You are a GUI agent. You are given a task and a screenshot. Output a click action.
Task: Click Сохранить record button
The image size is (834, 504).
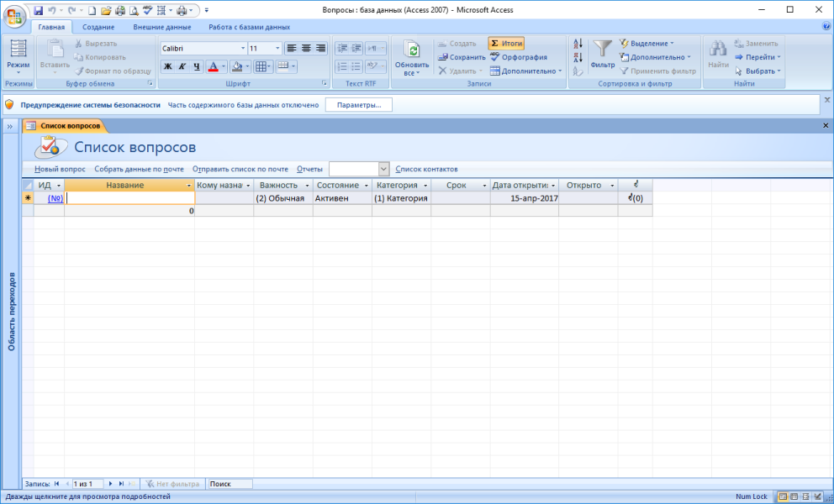(x=462, y=57)
